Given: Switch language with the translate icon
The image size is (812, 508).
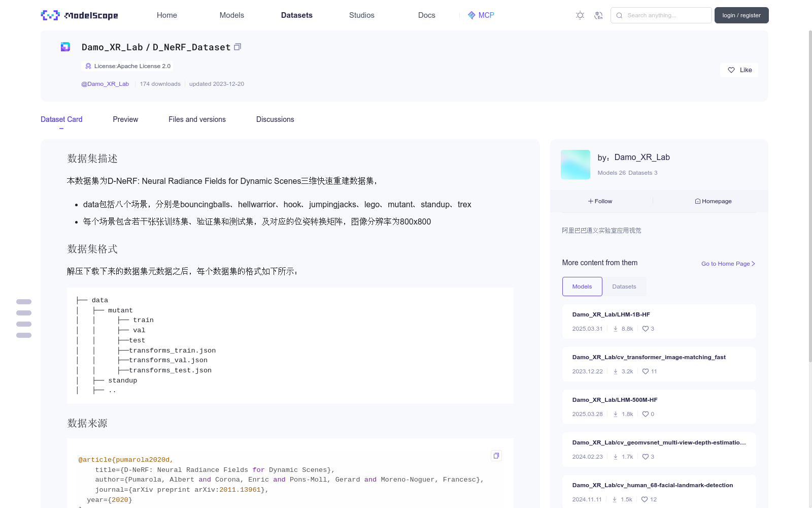Looking at the screenshot, I should (x=598, y=15).
